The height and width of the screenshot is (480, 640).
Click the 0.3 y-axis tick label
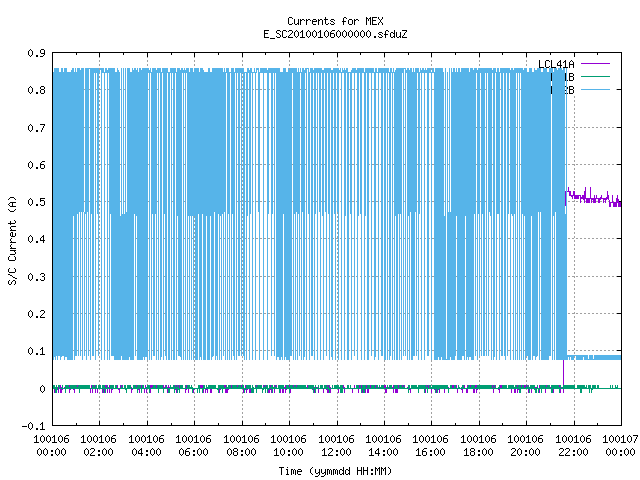click(x=36, y=277)
